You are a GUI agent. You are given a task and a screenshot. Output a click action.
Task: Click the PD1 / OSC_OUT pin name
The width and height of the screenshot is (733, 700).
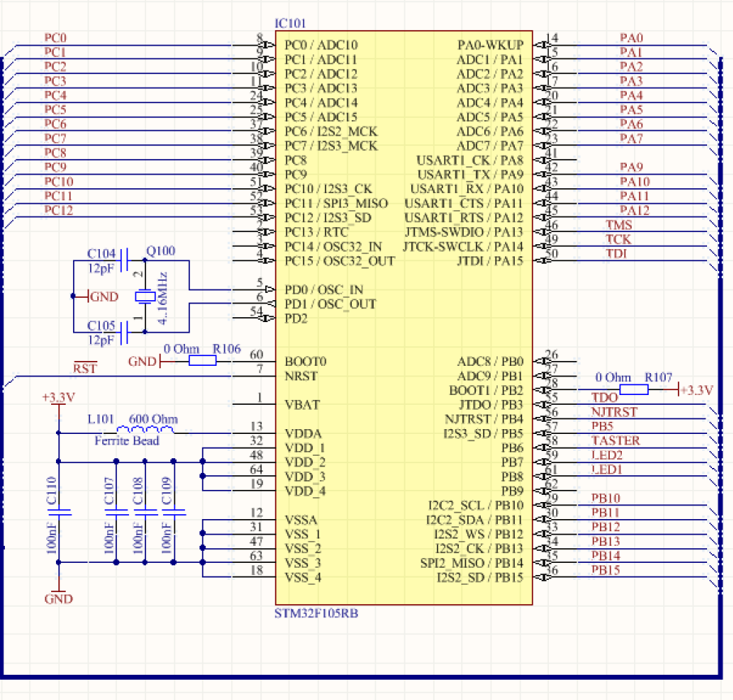pos(331,304)
